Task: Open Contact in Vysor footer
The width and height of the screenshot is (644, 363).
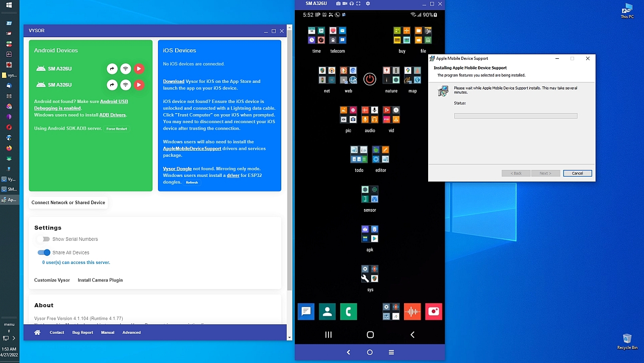Action: pyautogui.click(x=57, y=332)
